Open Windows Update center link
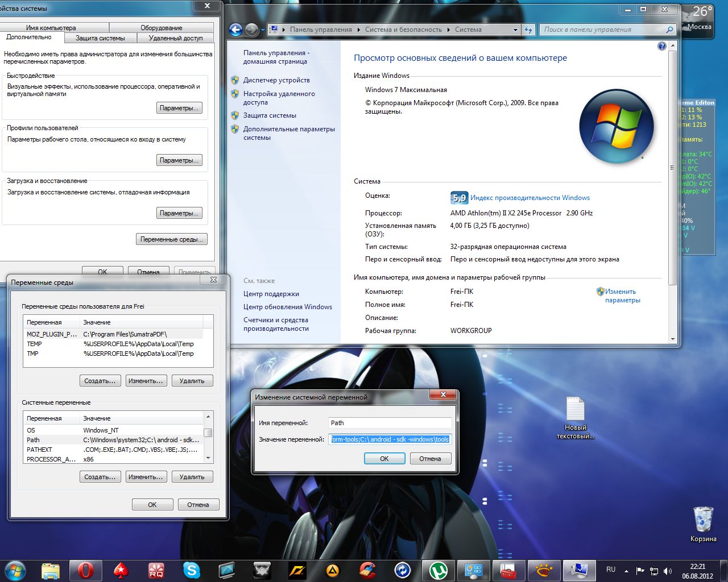Screen dimensions: 728x582 (x=288, y=307)
